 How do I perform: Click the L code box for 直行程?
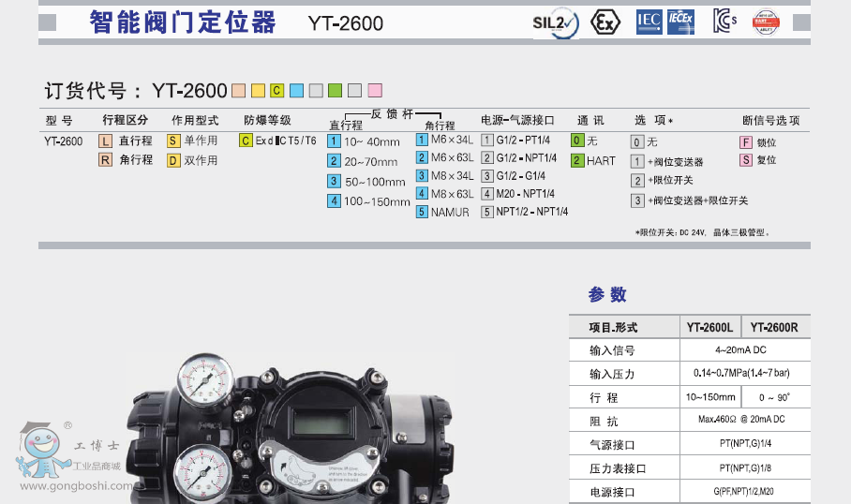pos(105,141)
